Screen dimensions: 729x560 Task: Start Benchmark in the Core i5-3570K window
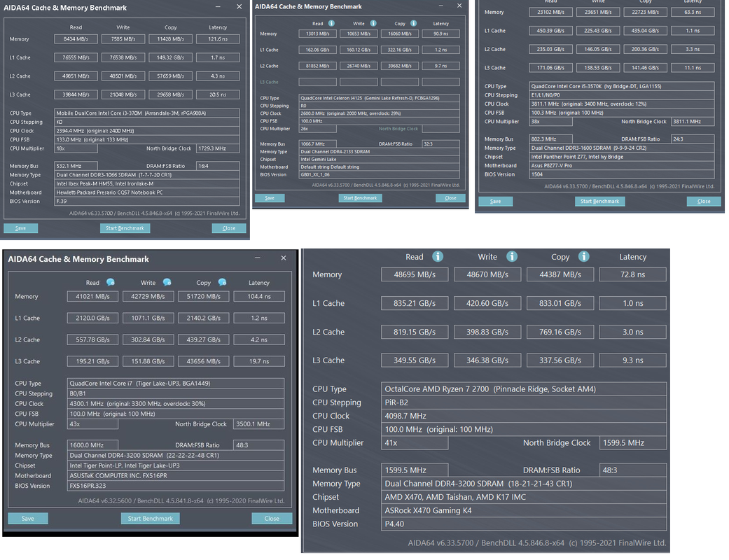[x=599, y=201]
